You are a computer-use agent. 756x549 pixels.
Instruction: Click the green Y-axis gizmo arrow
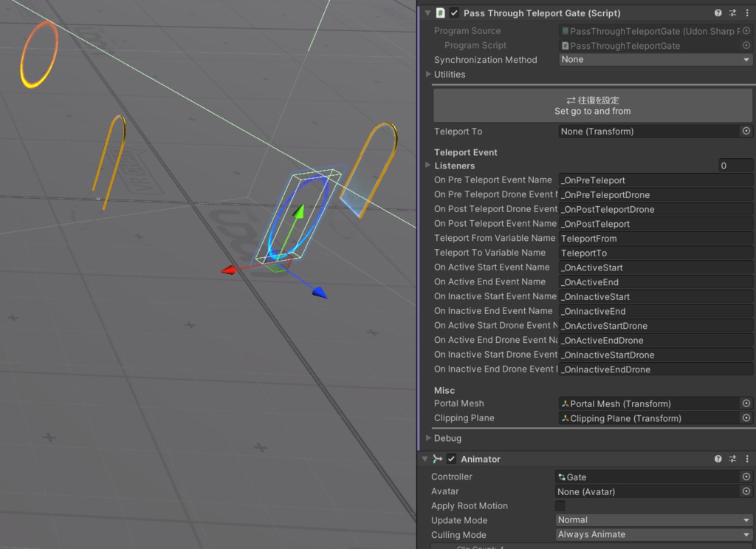click(x=299, y=211)
